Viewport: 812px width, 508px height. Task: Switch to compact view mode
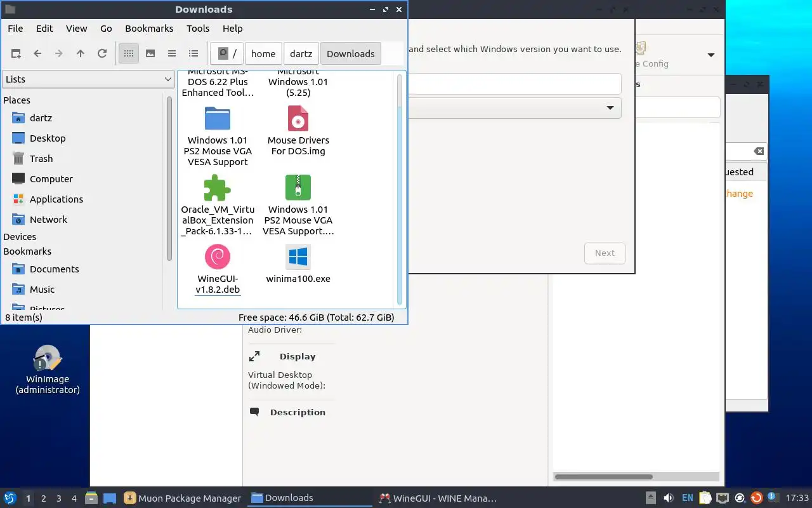pyautogui.click(x=172, y=54)
